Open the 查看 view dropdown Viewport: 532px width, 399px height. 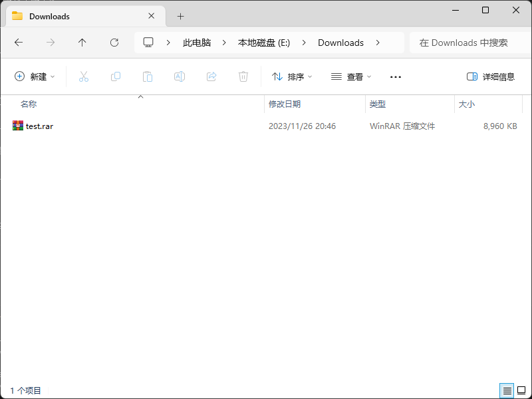(350, 76)
